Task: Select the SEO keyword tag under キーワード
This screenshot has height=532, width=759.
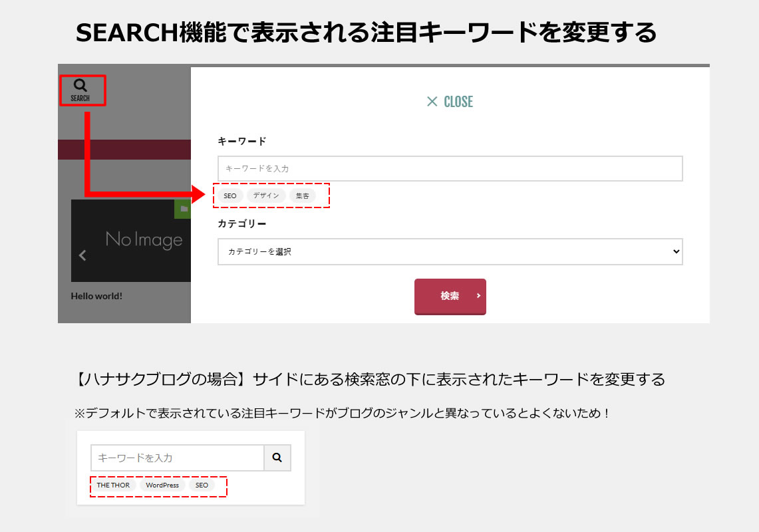Action: point(229,196)
